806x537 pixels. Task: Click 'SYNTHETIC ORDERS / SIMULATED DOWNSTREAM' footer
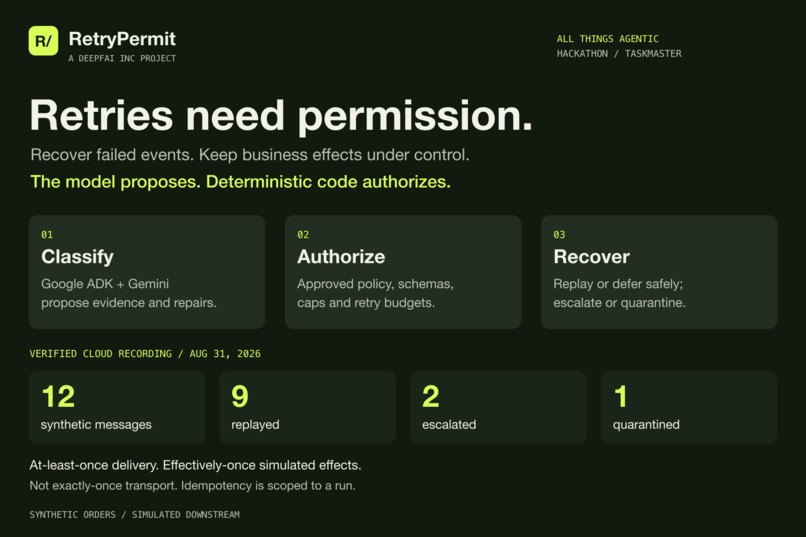[x=135, y=514]
